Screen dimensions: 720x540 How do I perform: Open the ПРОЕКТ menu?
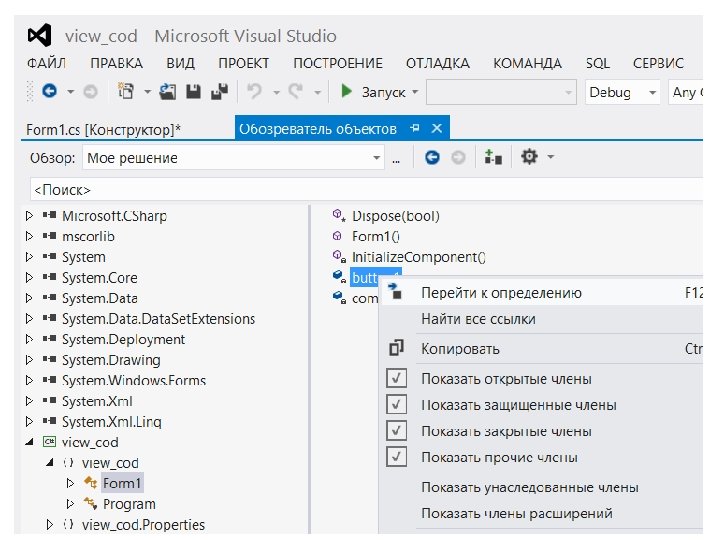point(243,63)
